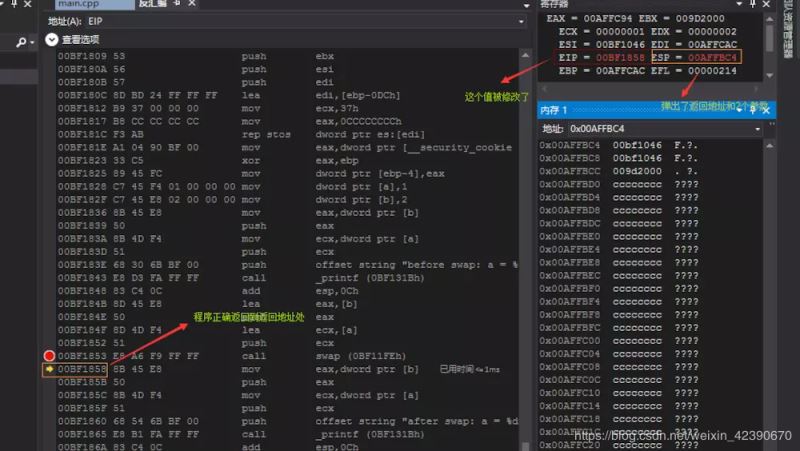Click the search magnifier in left panel
The height and width of the screenshot is (451, 800).
pyautogui.click(x=21, y=42)
